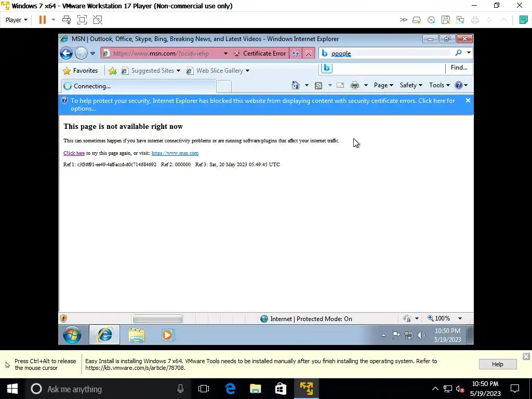The height and width of the screenshot is (399, 532).
Task: Expand the address bar autocomplete dropdown
Action: (225, 54)
